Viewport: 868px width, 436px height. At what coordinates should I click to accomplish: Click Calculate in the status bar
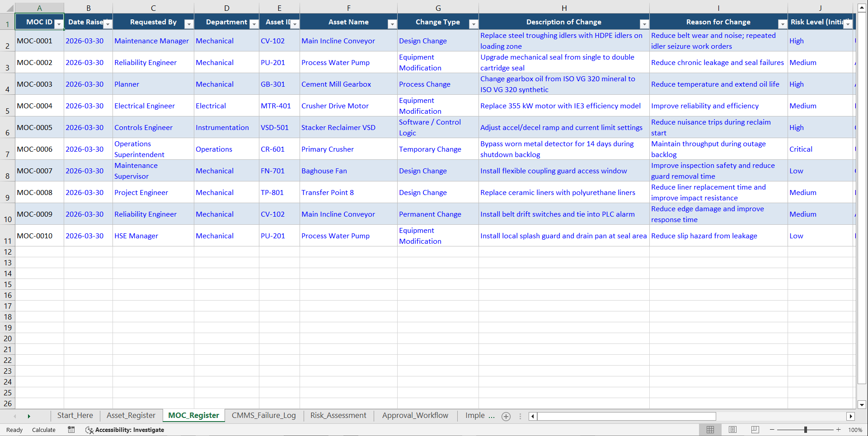click(43, 430)
